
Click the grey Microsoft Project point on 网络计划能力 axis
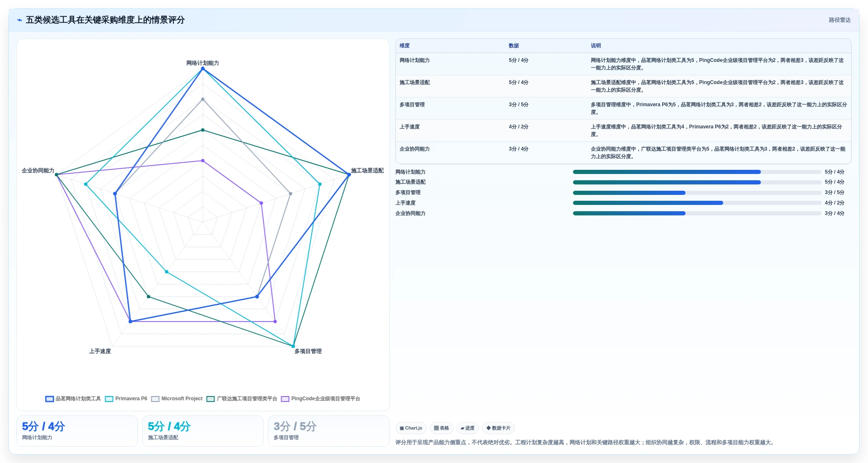203,99
